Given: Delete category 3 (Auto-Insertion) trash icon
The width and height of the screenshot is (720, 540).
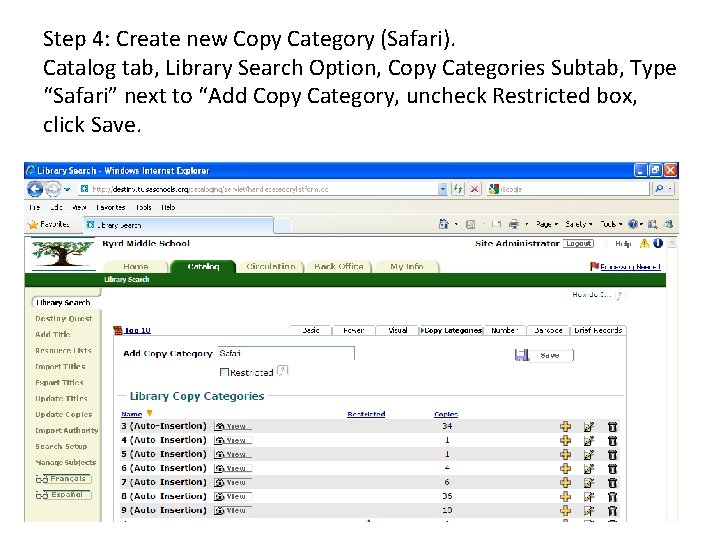Looking at the screenshot, I should (x=612, y=427).
